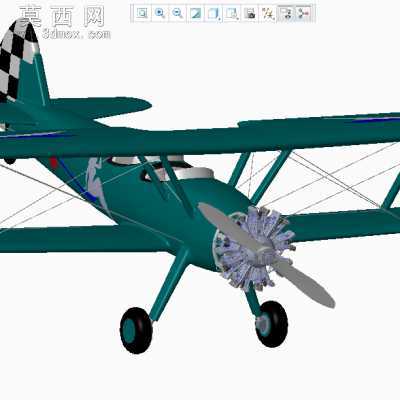Click the Repaint screen icon
Image resolution: width=400 pixels, height=400 pixels.
196,14
